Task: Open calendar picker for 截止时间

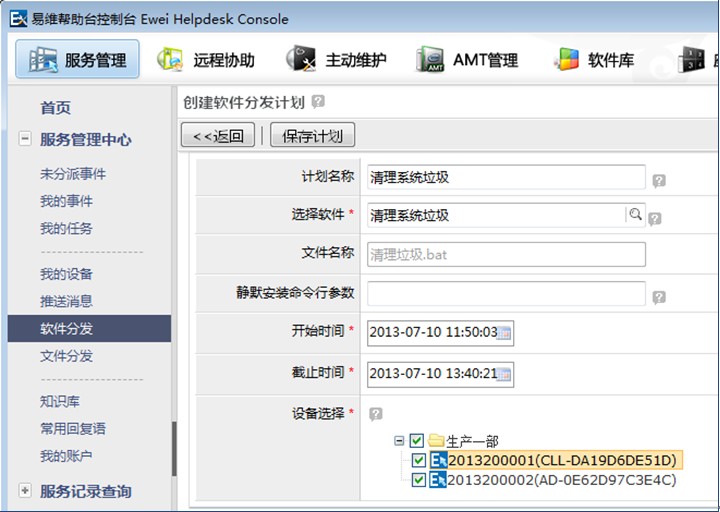Action: coord(505,374)
